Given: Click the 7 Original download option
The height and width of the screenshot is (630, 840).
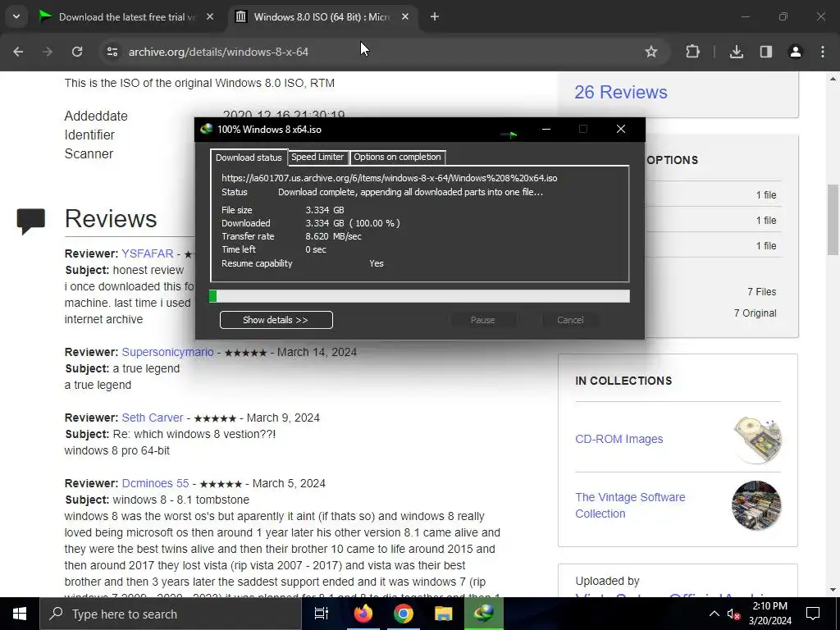Looking at the screenshot, I should click(x=755, y=313).
